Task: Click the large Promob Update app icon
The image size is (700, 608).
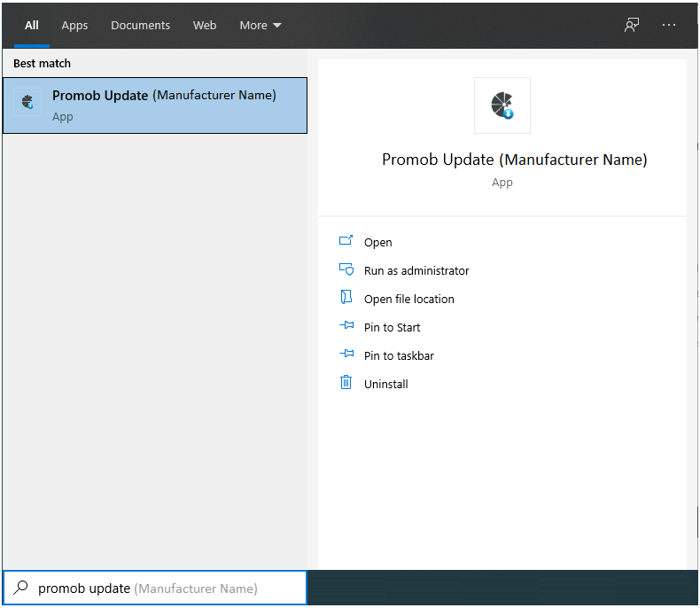Action: [x=502, y=105]
